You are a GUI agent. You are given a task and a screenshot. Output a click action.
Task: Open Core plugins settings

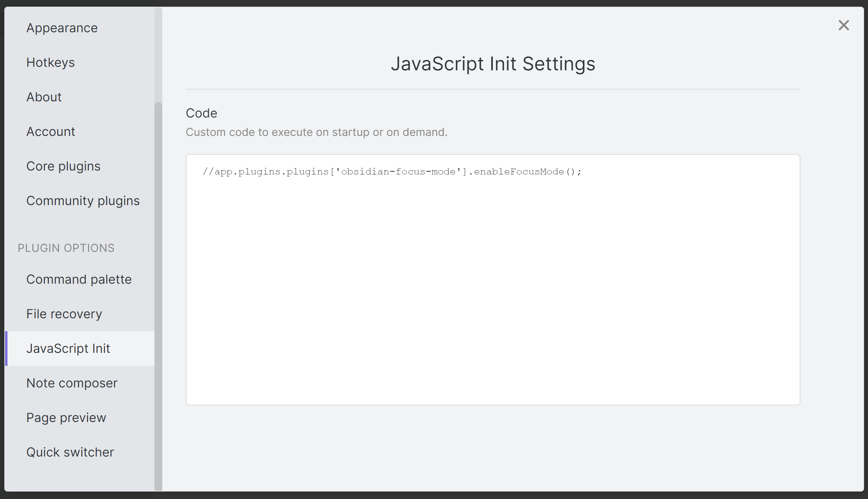pos(63,166)
